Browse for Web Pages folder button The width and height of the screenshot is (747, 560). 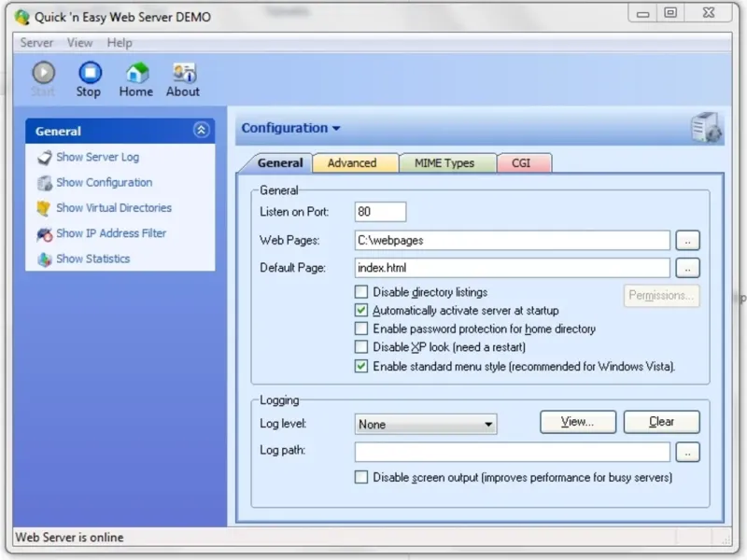[x=687, y=241]
